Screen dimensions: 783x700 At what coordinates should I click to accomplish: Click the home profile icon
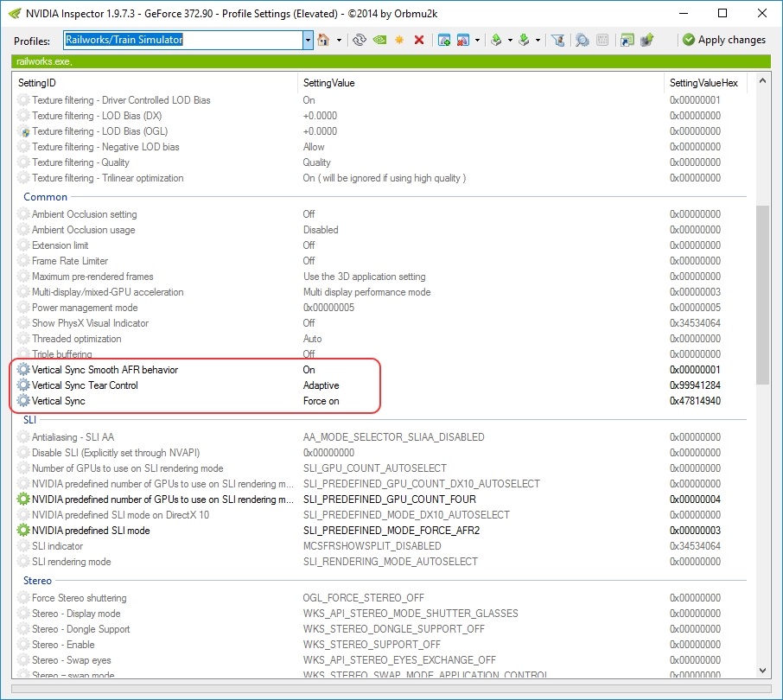[323, 40]
